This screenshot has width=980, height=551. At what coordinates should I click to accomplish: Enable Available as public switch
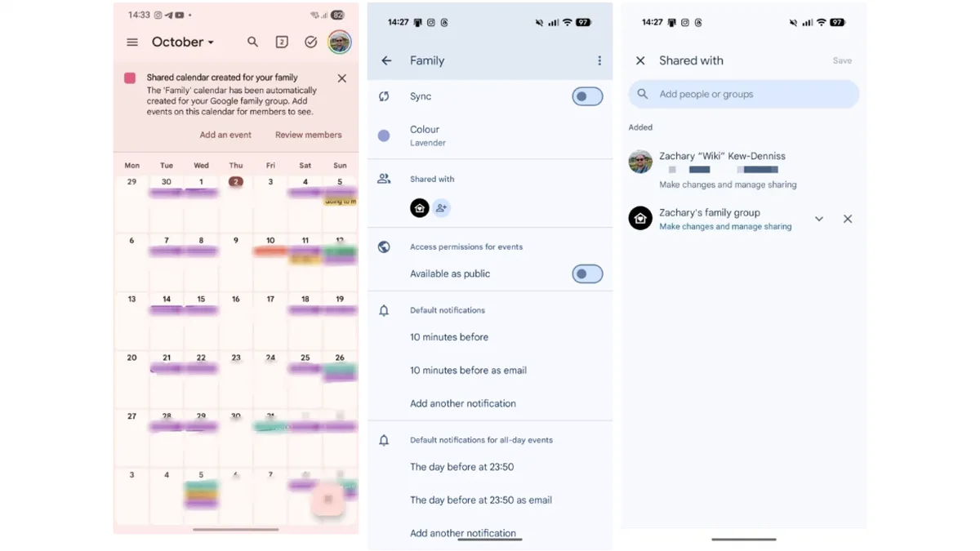click(587, 274)
